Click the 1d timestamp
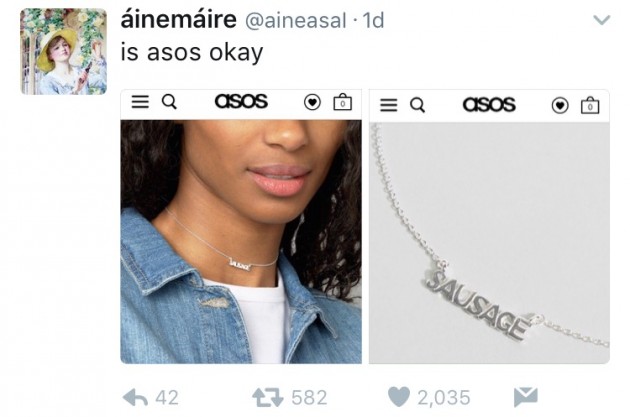 [373, 20]
